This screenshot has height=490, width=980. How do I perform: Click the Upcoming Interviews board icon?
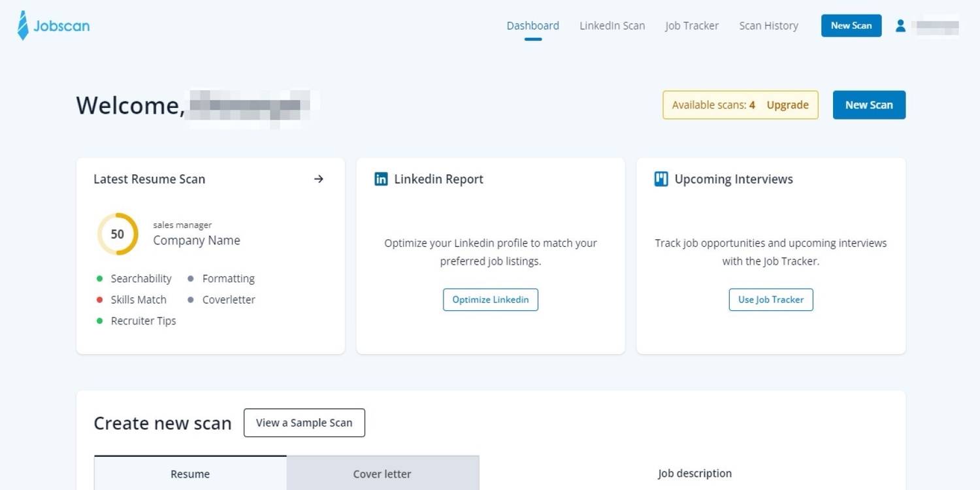(x=661, y=179)
